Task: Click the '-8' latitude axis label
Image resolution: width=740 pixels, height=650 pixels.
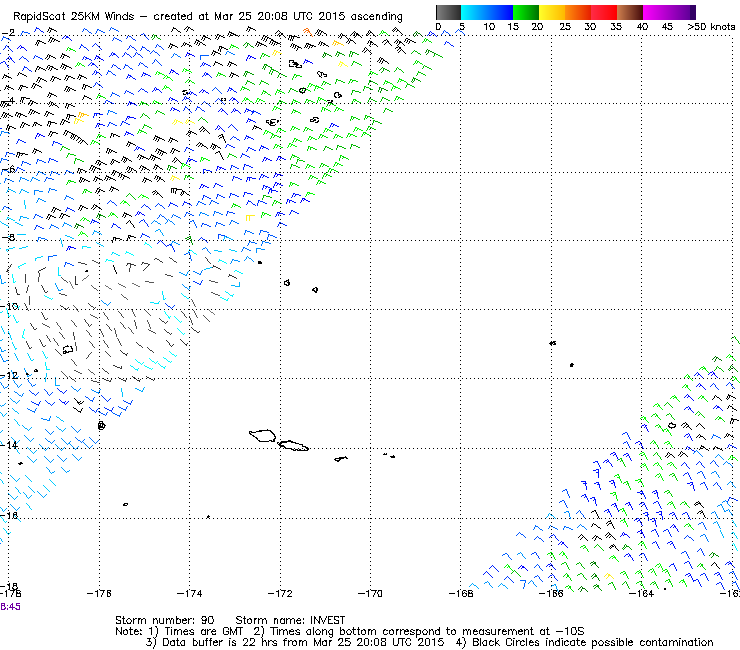Action: (8, 237)
